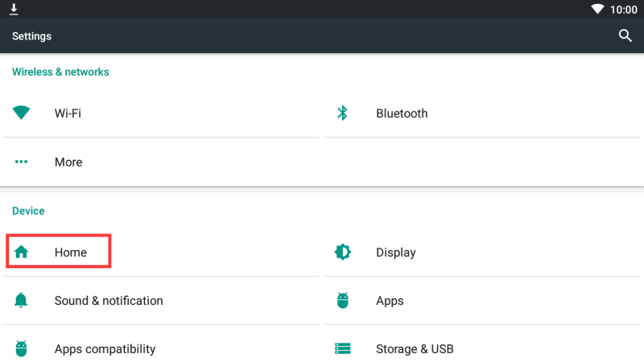Open the Sound & notification label
The width and height of the screenshot is (644, 362).
tap(109, 301)
